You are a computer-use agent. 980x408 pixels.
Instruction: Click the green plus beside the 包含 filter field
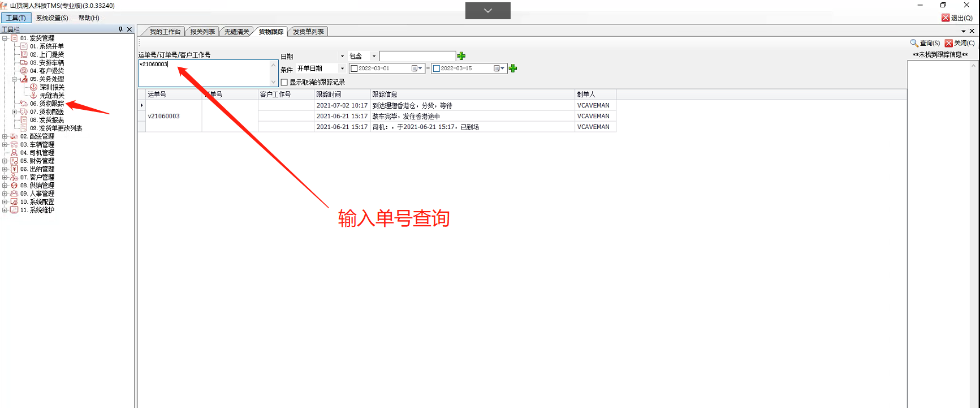[461, 56]
